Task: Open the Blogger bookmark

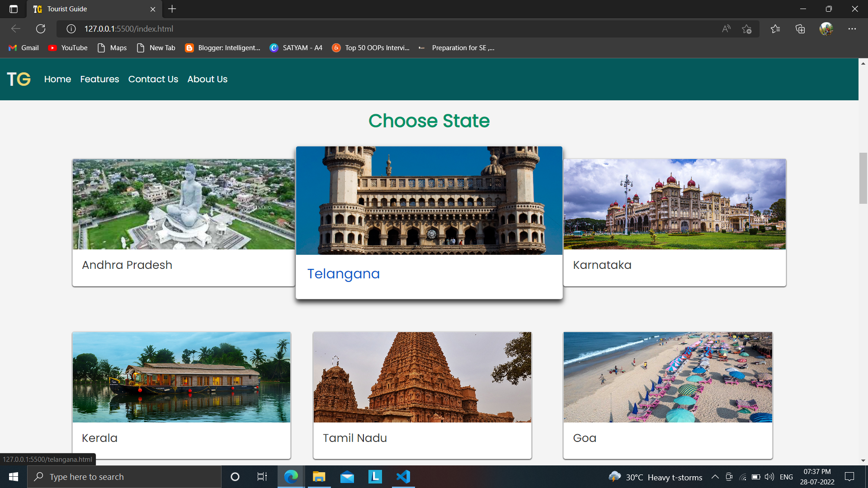Action: (x=222, y=47)
